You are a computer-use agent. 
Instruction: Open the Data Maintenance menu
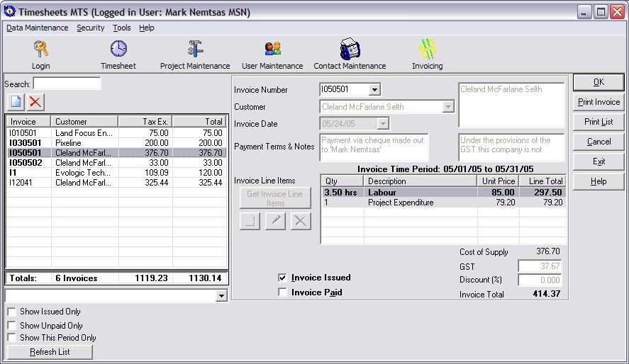(38, 28)
